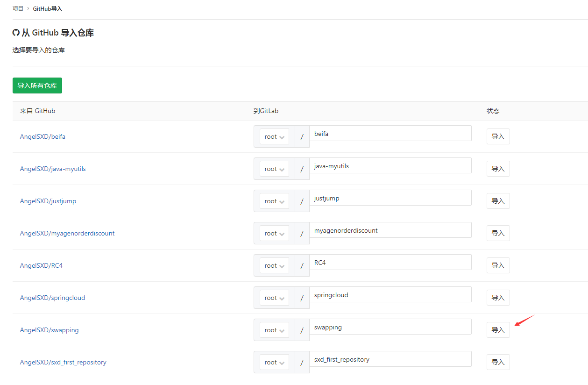Click the myagenorderdiscount project name field

pyautogui.click(x=390, y=230)
